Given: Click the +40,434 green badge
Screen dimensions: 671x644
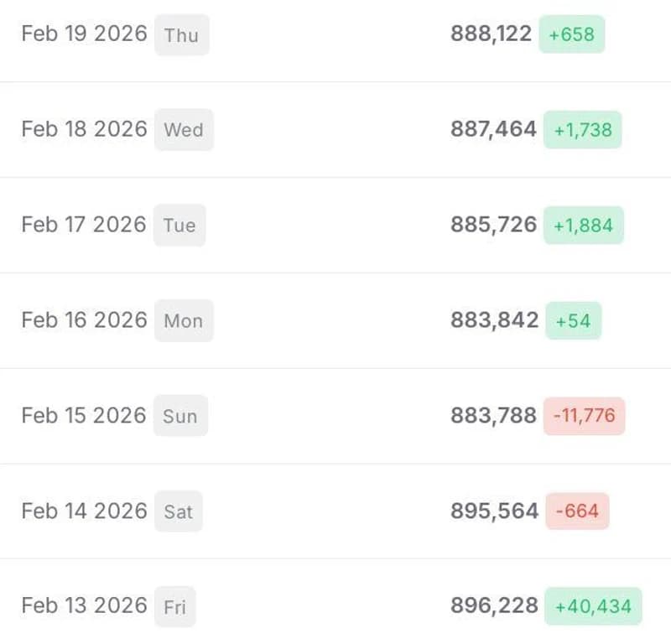Looking at the screenshot, I should [593, 606].
